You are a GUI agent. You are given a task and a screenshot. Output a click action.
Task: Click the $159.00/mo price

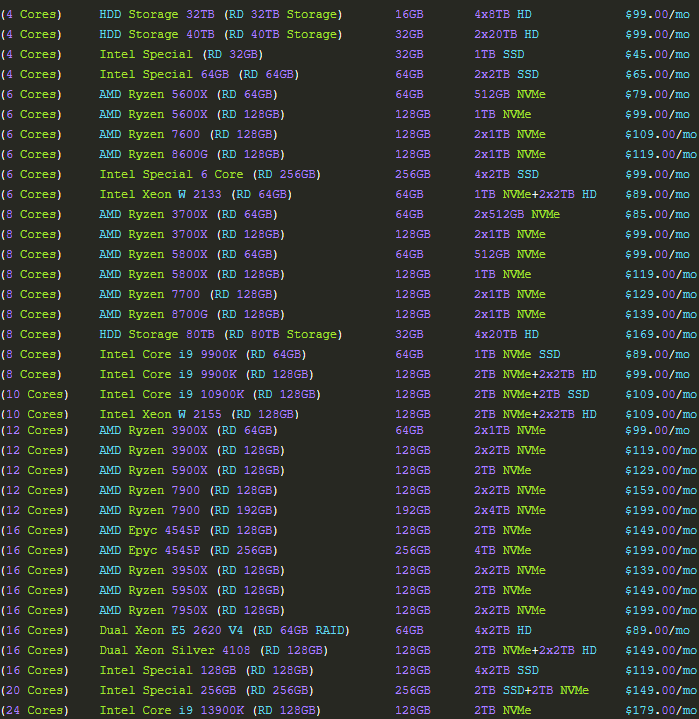(661, 491)
